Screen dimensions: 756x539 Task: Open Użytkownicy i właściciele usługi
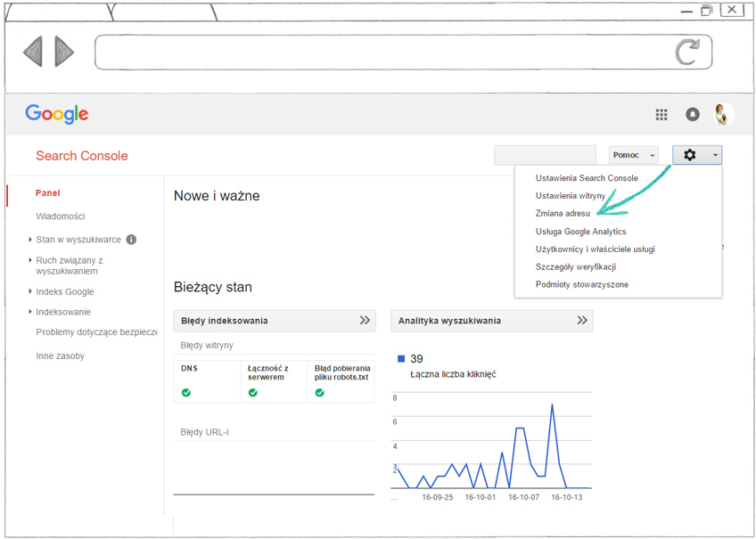(x=595, y=249)
